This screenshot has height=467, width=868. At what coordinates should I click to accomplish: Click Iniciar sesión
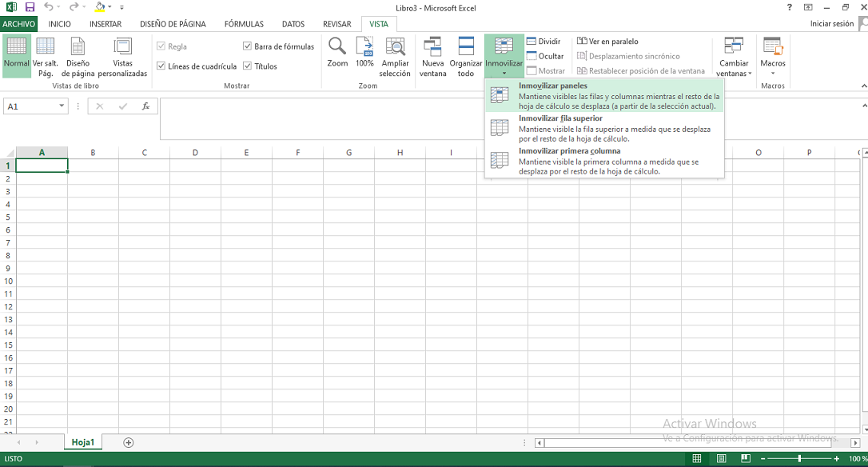point(832,24)
